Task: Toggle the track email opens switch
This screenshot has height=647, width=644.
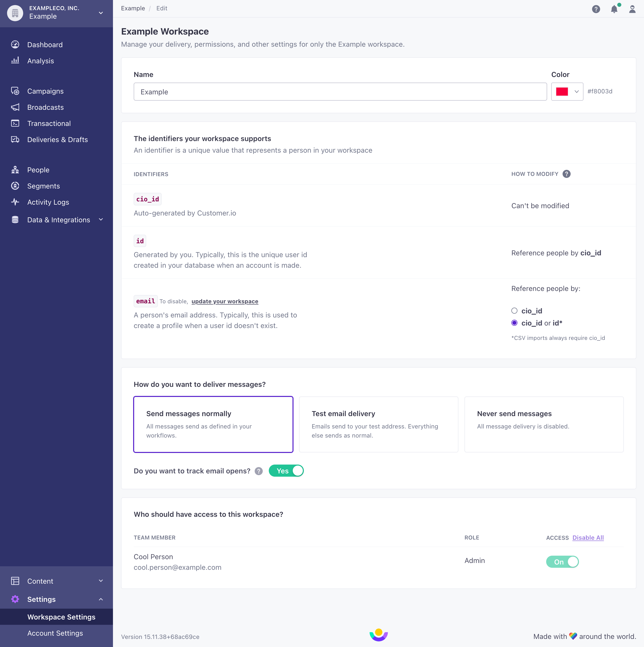Action: (x=286, y=471)
